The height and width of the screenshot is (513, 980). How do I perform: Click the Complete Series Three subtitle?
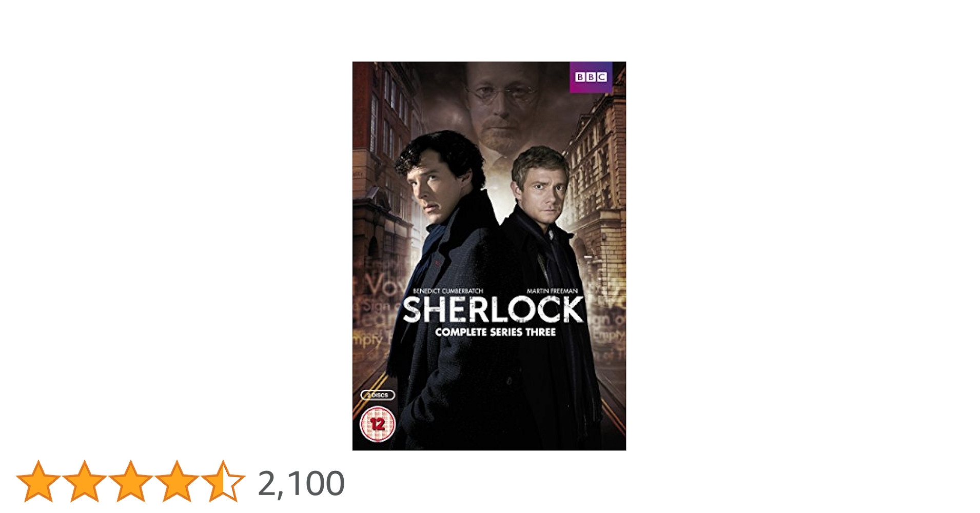click(495, 332)
